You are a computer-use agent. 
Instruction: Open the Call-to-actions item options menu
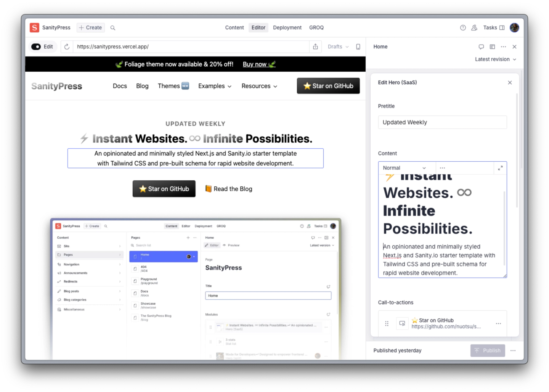coord(498,323)
